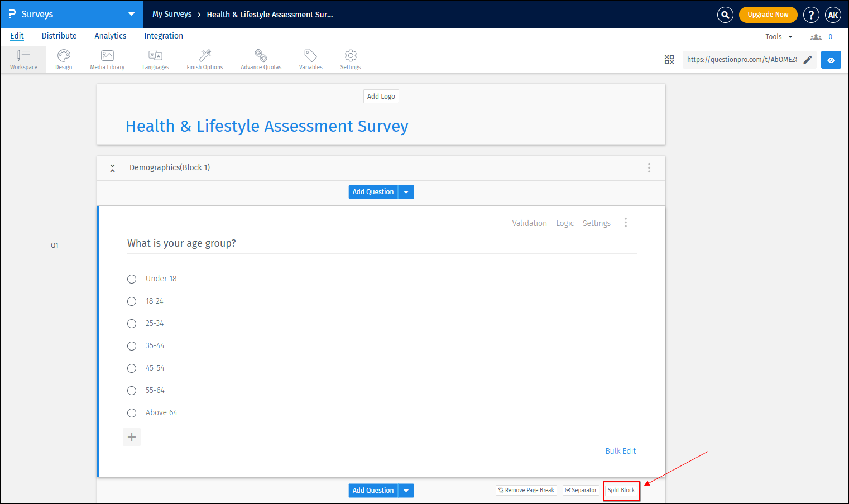
Task: Show the survey QR code
Action: point(669,59)
